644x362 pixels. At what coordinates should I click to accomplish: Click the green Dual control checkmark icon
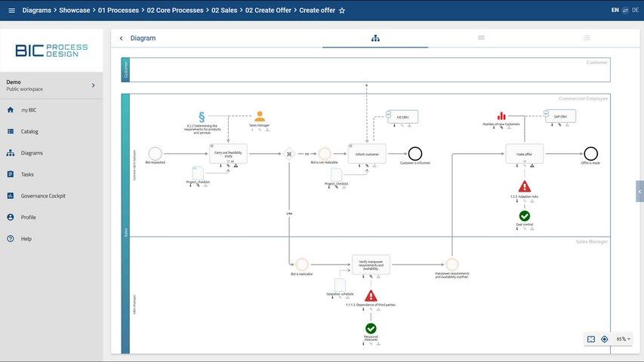[525, 216]
